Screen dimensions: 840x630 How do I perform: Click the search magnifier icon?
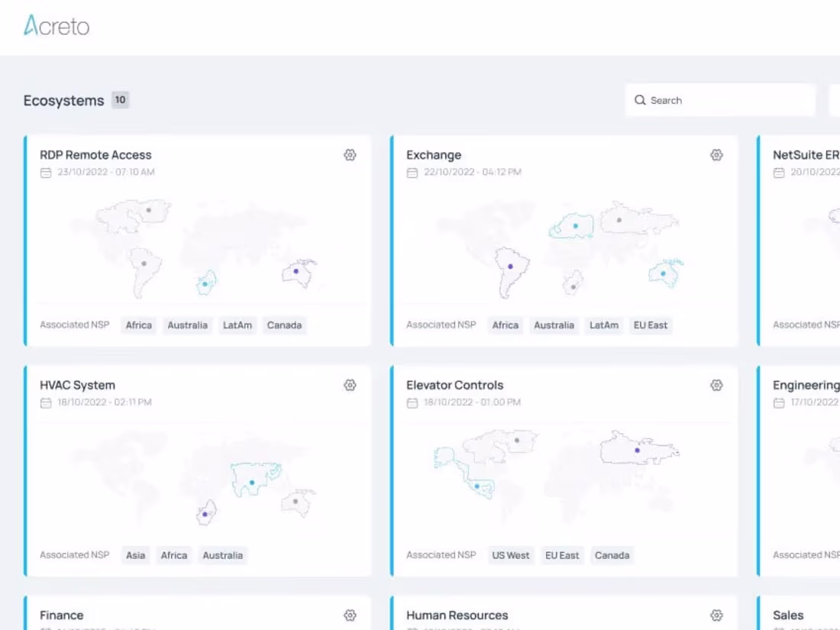coord(640,100)
